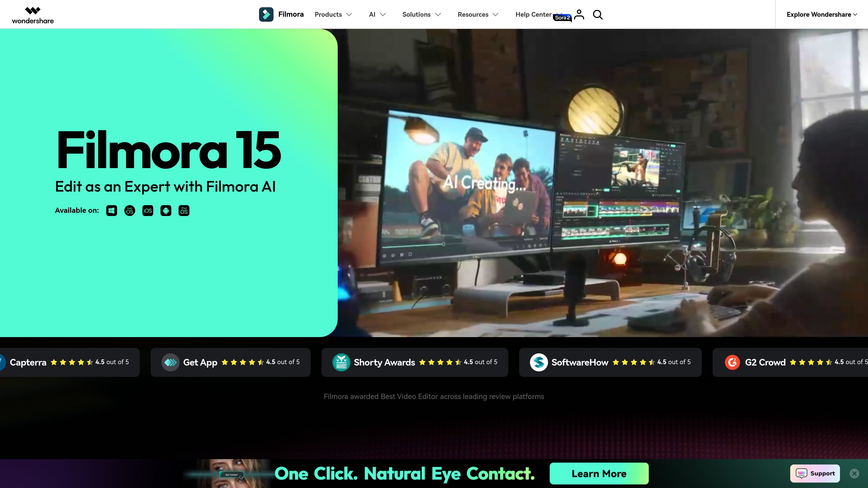The height and width of the screenshot is (488, 868).
Task: Click the G2 Crowd logo icon
Action: 733,362
